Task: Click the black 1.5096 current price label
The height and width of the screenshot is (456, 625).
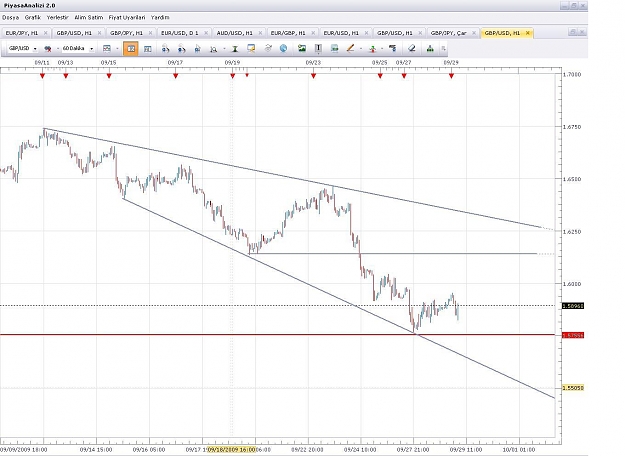Action: pos(573,306)
